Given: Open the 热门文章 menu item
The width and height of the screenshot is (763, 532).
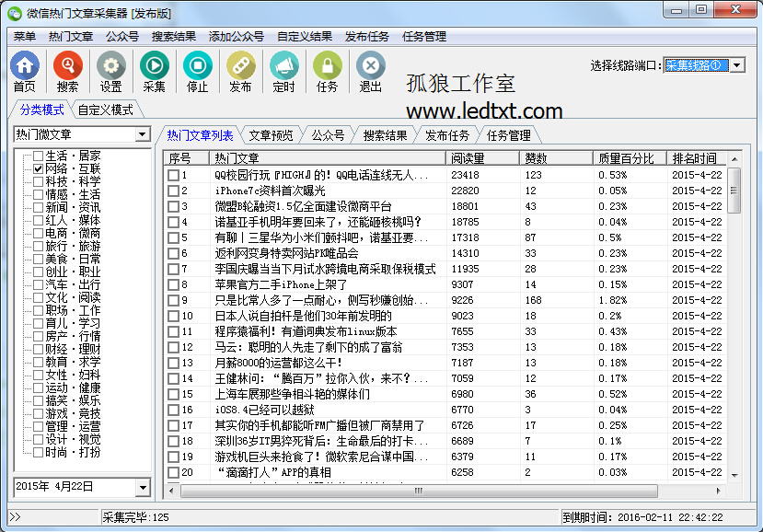Looking at the screenshot, I should click(71, 37).
